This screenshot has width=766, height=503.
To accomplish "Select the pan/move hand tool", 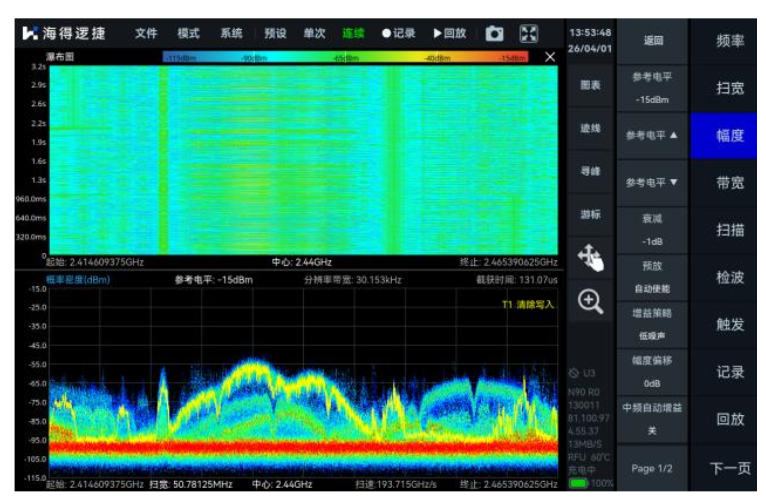I will (590, 259).
